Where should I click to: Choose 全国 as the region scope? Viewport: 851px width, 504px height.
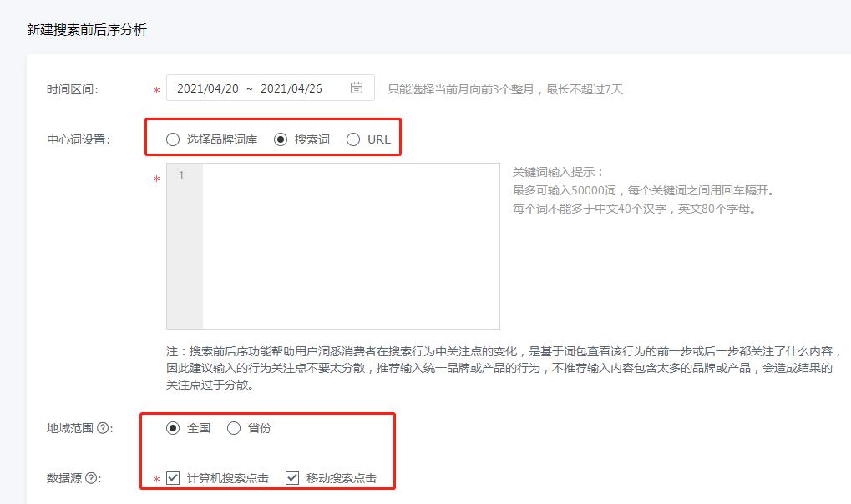point(175,427)
